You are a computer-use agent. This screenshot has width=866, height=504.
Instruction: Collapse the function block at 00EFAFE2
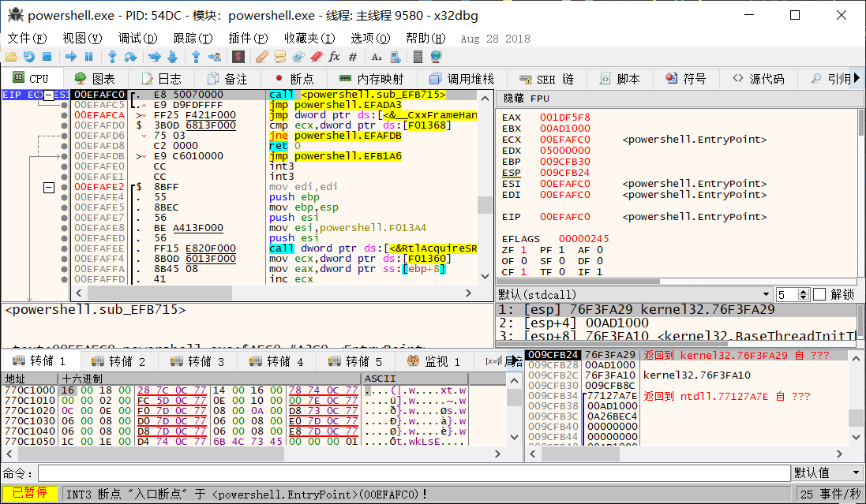click(49, 188)
